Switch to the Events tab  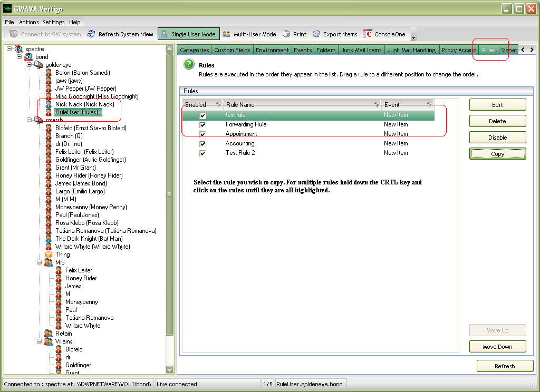coord(303,50)
